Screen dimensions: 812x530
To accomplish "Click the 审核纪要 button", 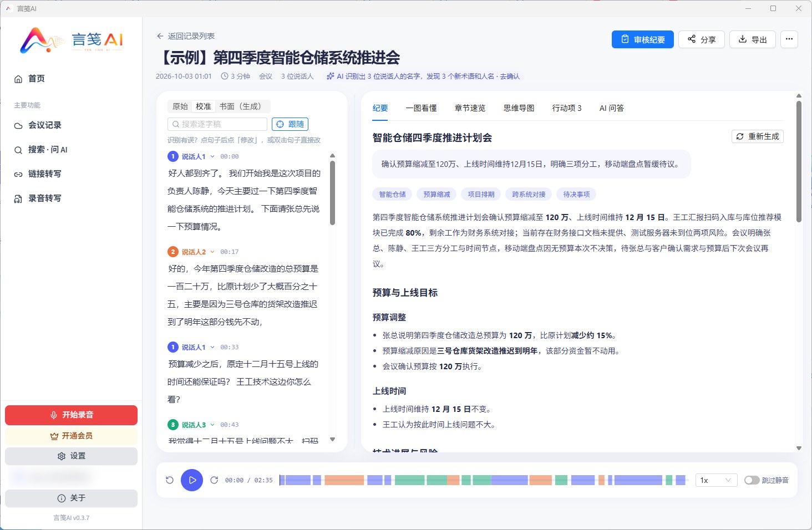I will (643, 39).
